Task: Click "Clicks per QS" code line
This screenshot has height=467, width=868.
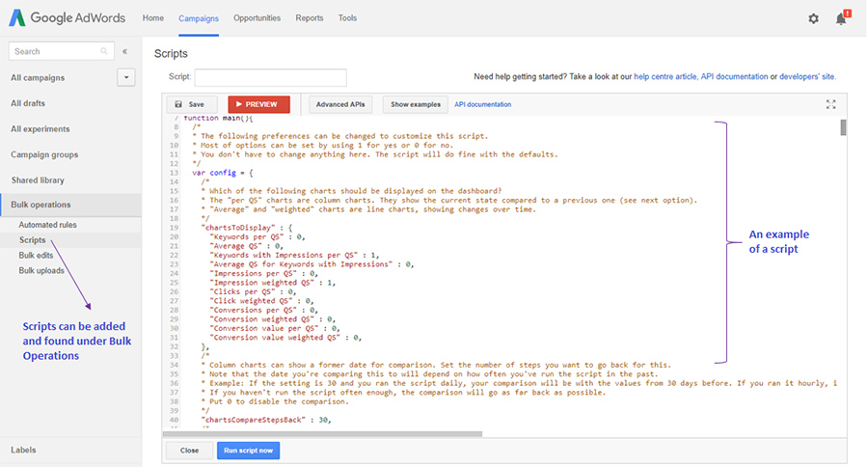Action: click(253, 292)
